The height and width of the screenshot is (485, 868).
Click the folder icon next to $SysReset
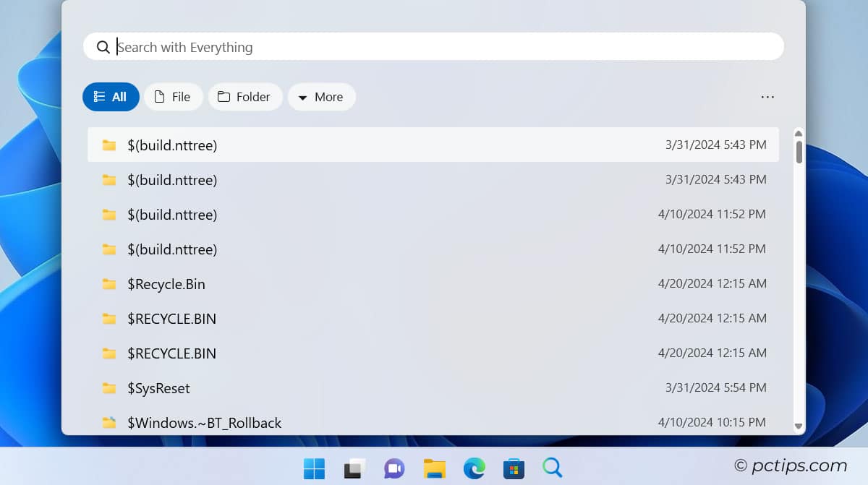pyautogui.click(x=109, y=388)
